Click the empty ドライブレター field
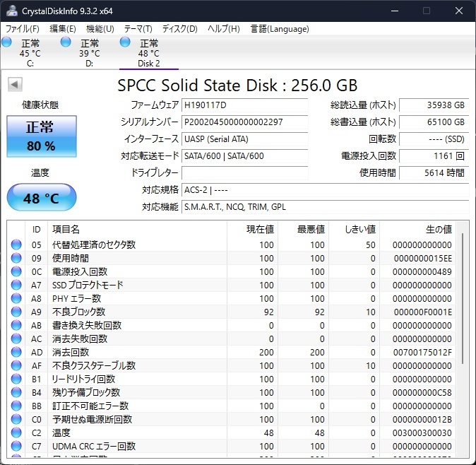The image size is (476, 465). [x=244, y=173]
